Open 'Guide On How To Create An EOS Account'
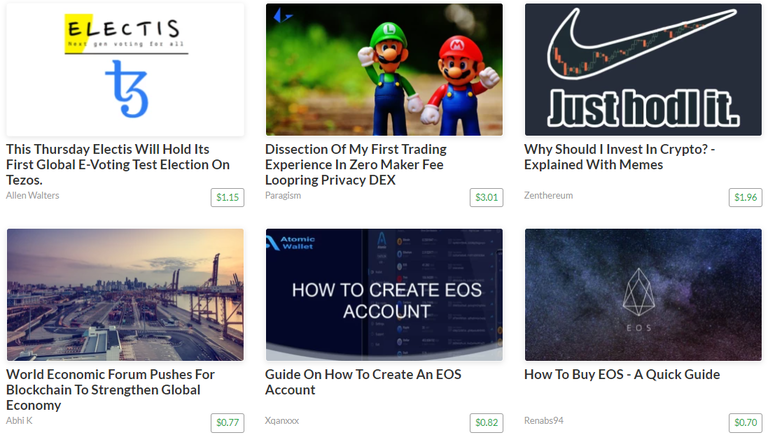This screenshot has height=442, width=768. (x=363, y=382)
